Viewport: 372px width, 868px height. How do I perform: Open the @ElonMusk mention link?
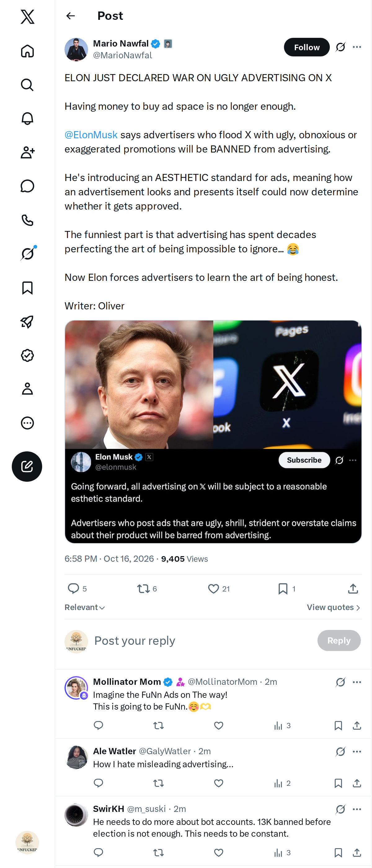91,135
